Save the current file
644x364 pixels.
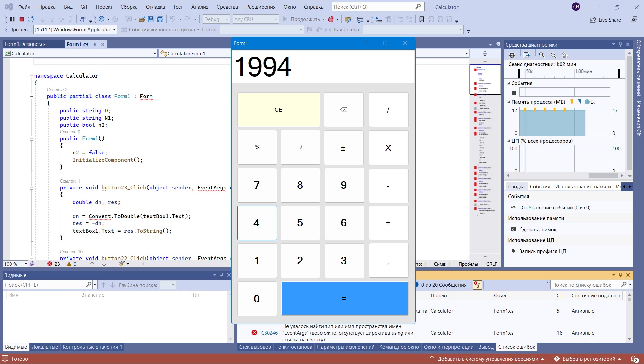click(x=151, y=19)
